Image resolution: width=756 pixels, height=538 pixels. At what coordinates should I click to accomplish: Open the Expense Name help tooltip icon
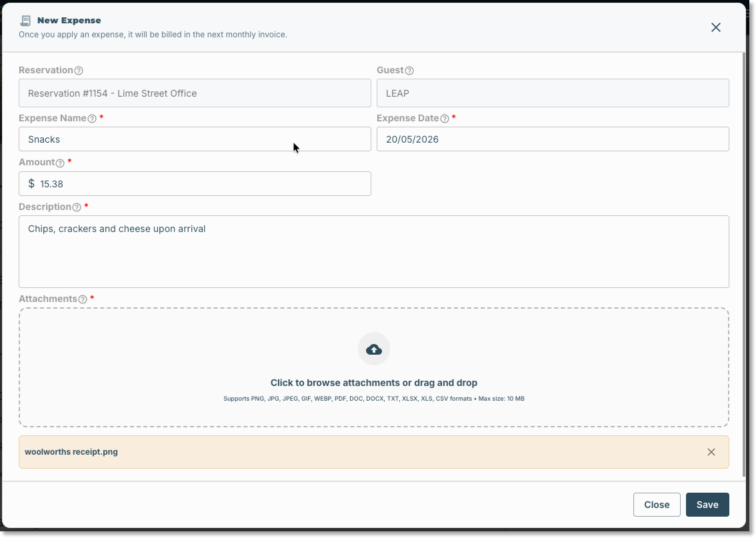[x=92, y=119]
